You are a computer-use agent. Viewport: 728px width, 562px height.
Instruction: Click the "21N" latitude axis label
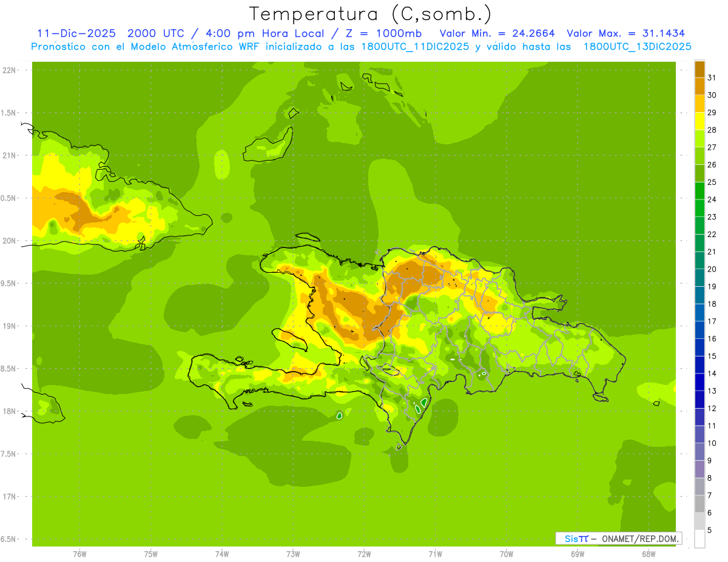tap(9, 156)
